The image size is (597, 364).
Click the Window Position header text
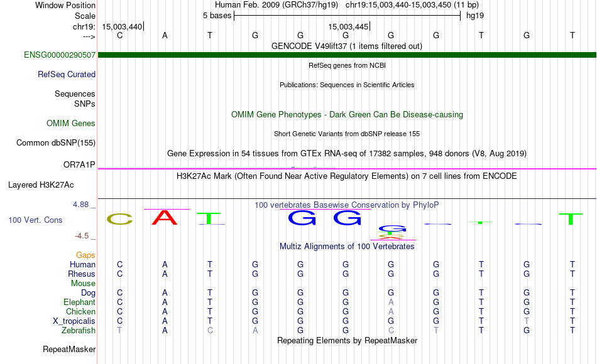tap(65, 5)
